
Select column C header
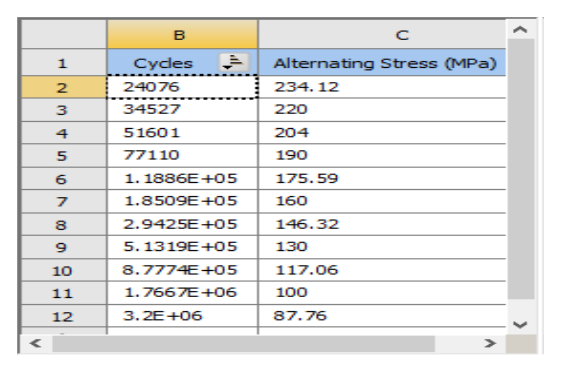tap(382, 35)
